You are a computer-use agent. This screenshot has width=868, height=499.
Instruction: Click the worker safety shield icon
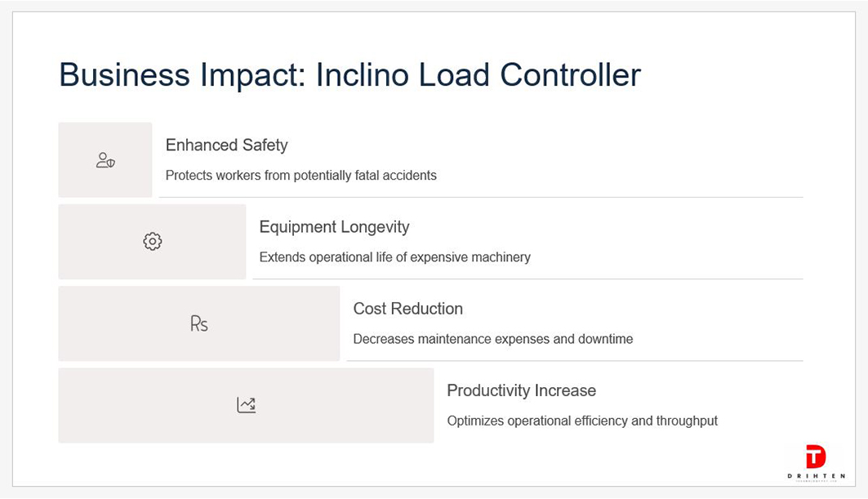(105, 160)
